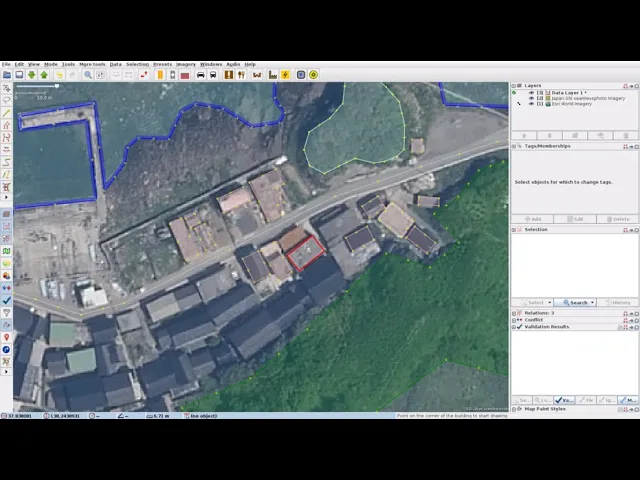Click the History button in Selection panel

click(x=618, y=303)
